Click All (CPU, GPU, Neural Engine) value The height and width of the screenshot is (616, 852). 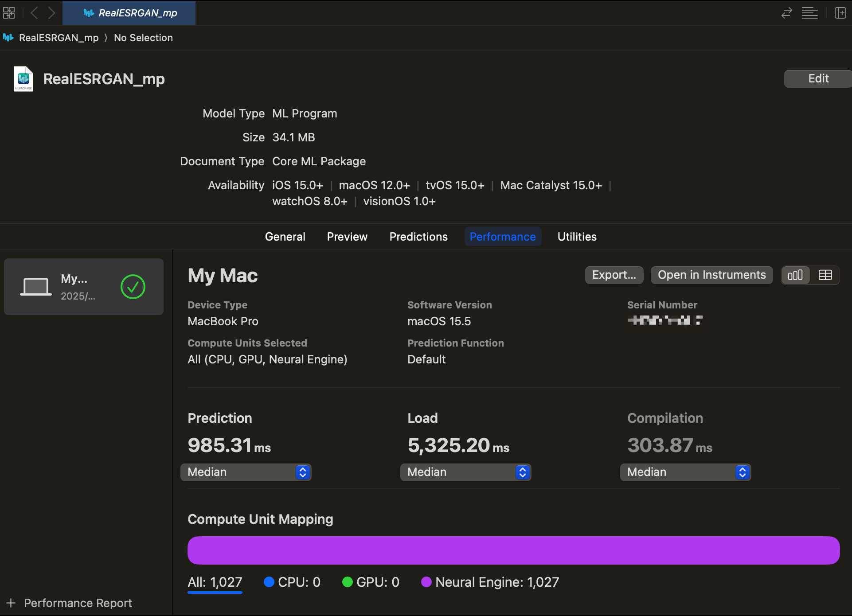(267, 359)
